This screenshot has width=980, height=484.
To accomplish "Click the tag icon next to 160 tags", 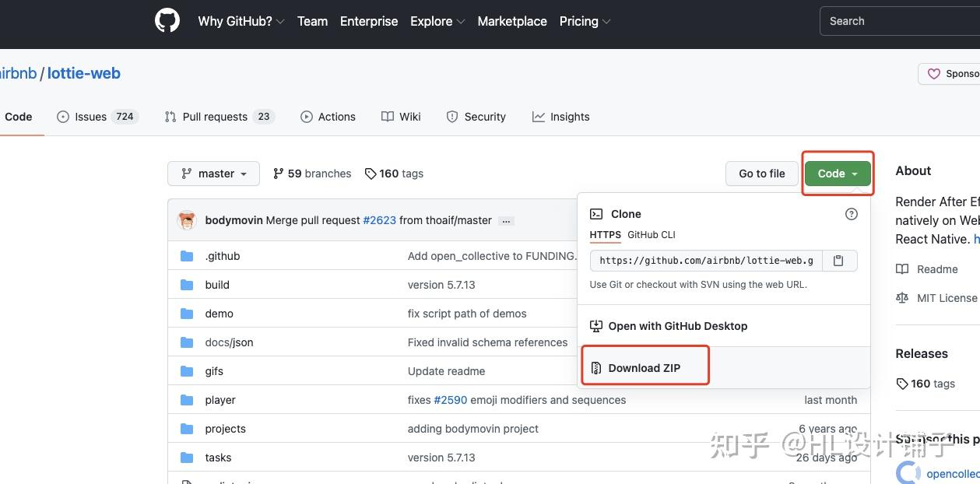I will 370,174.
